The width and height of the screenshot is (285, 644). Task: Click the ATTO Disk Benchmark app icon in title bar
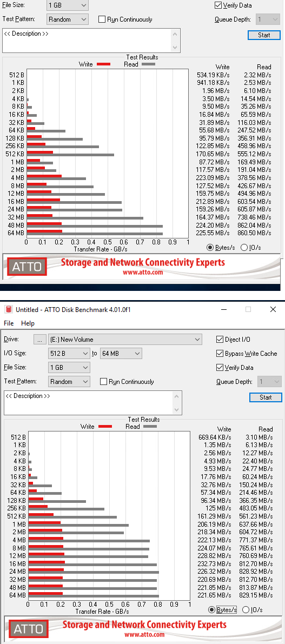tap(8, 309)
